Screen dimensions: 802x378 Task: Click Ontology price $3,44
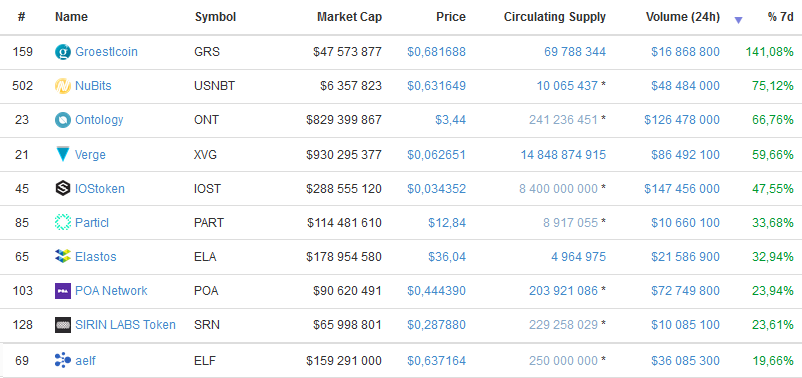tap(450, 120)
